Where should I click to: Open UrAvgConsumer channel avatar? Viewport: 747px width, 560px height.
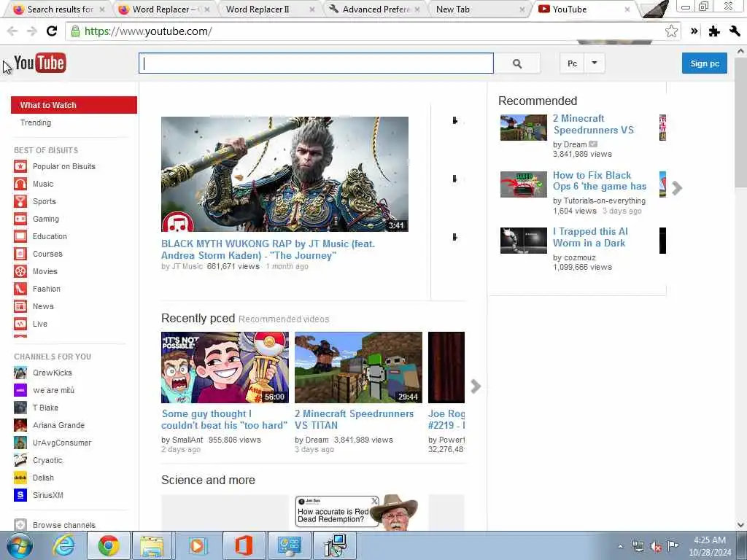pos(20,443)
